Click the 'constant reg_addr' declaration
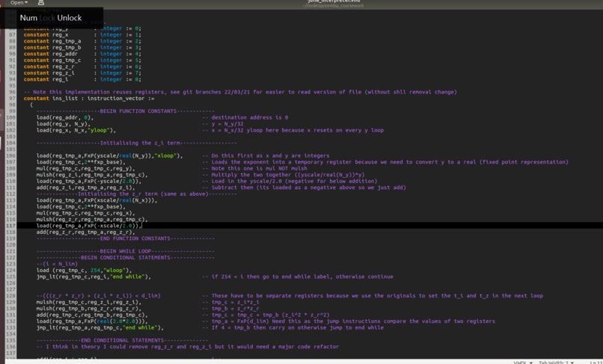 click(83, 54)
